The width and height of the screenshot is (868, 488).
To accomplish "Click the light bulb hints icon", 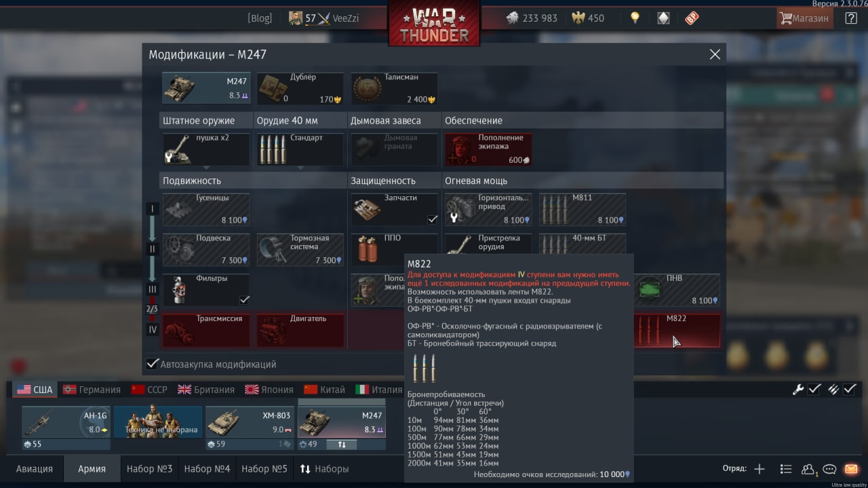I will click(635, 18).
